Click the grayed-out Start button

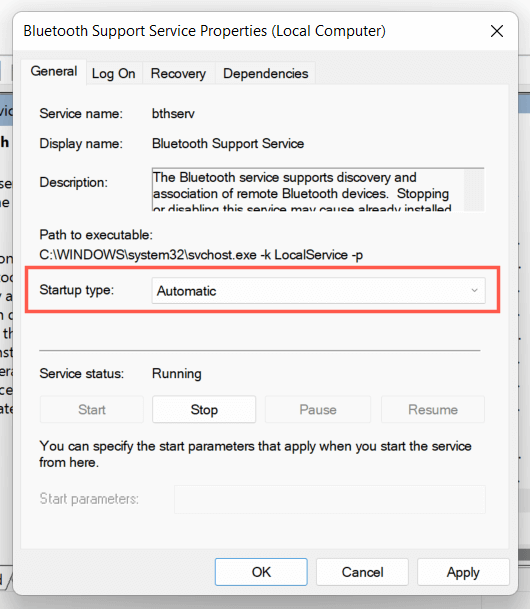[92, 409]
